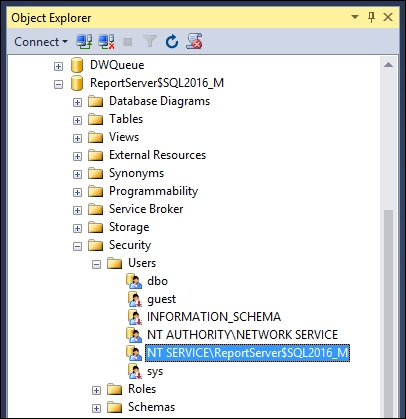
Task: Click the Roles folder icon
Action: click(x=115, y=389)
